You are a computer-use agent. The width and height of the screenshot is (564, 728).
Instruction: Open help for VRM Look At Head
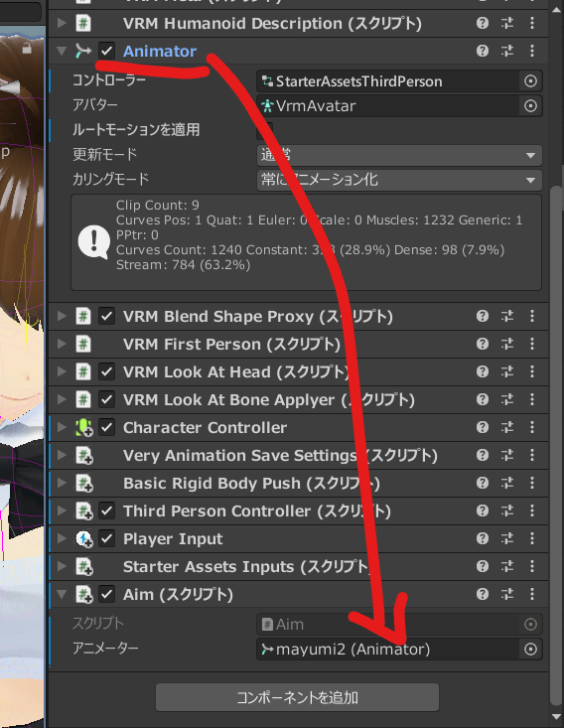point(483,371)
